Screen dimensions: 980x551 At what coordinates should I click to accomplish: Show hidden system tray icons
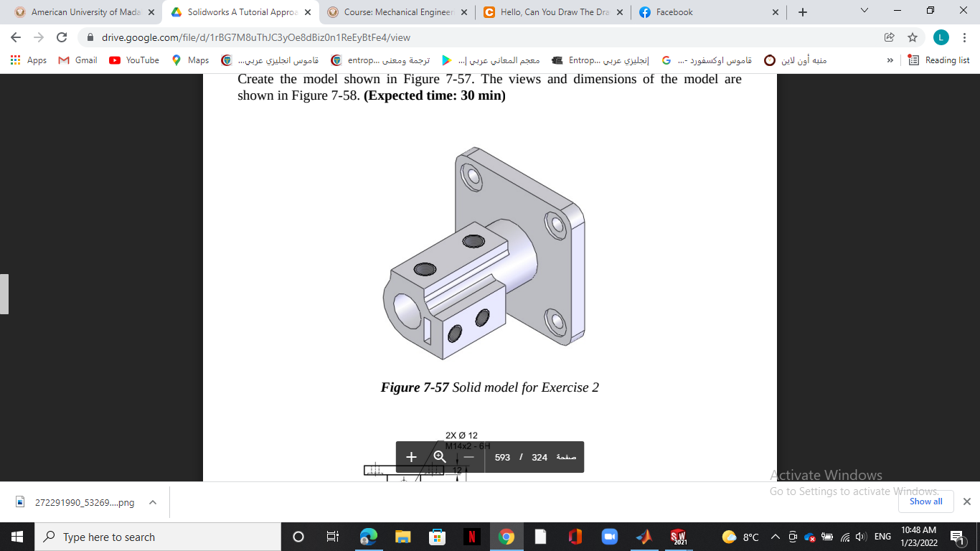point(776,537)
